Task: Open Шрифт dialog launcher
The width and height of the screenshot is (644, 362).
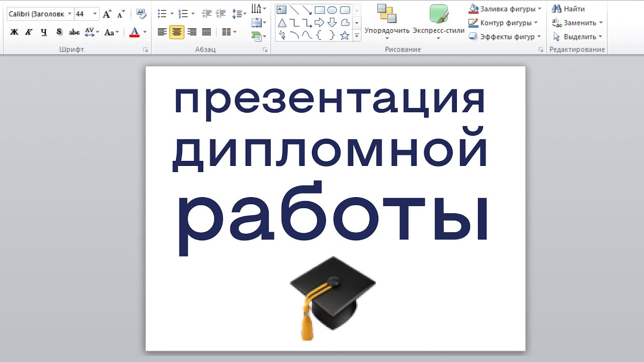Action: 145,50
